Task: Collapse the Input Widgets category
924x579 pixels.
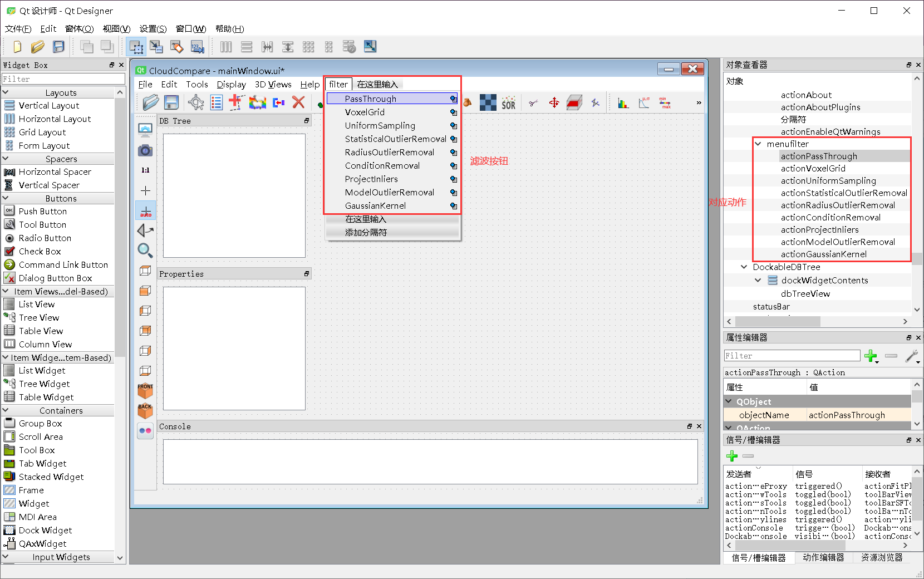Action: pyautogui.click(x=6, y=557)
